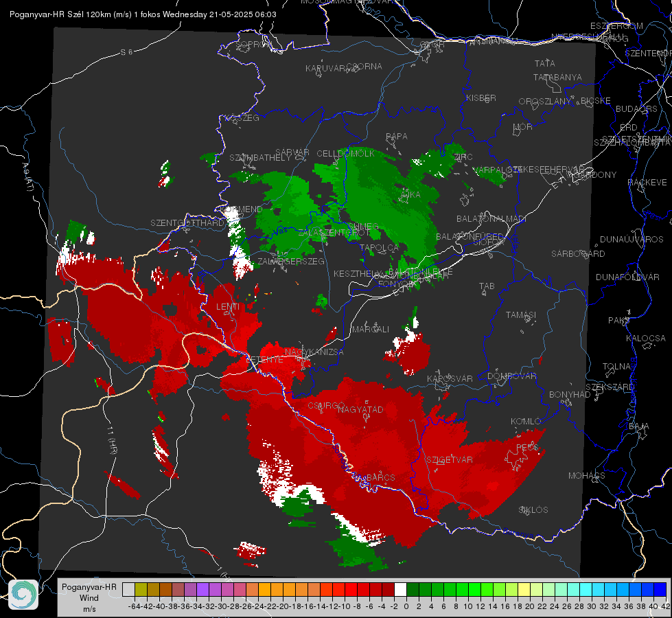Click the SZENTGOTTHARD label
The image size is (672, 618).
(x=187, y=223)
